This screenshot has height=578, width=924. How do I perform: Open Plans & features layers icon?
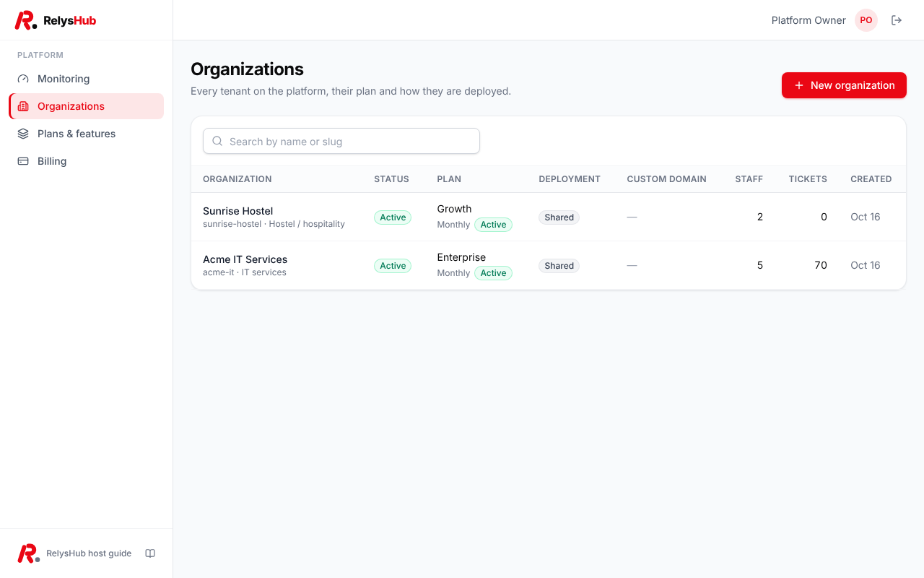pyautogui.click(x=23, y=134)
